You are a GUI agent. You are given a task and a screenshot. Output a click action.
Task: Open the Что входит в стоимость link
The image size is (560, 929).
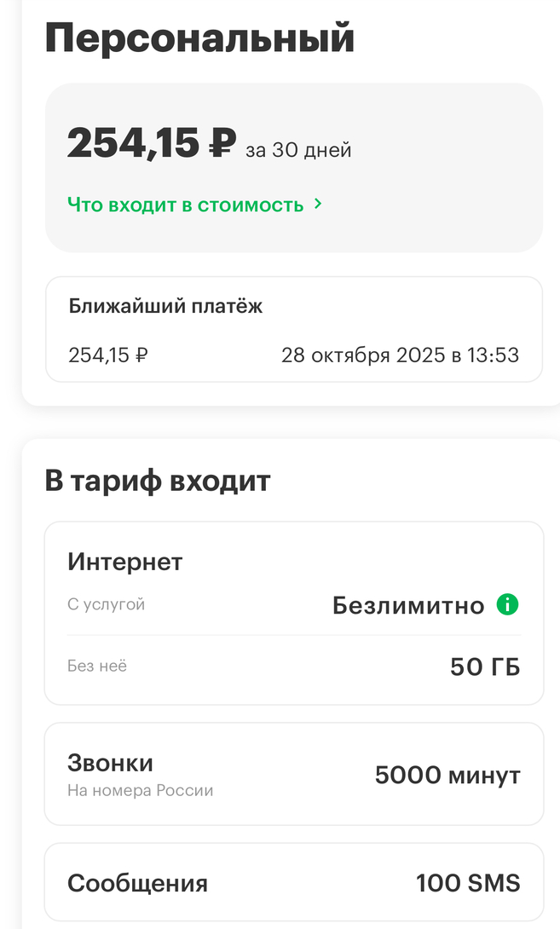click(x=186, y=205)
